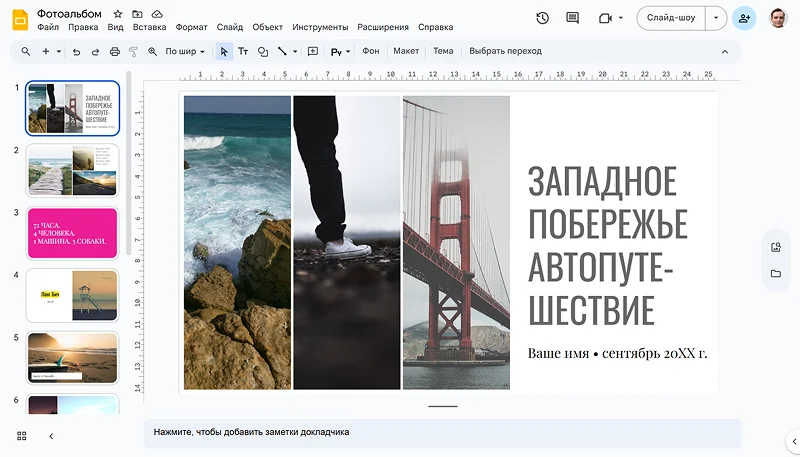The image size is (800, 457).
Task: Open the user account avatar
Action: [x=778, y=18]
